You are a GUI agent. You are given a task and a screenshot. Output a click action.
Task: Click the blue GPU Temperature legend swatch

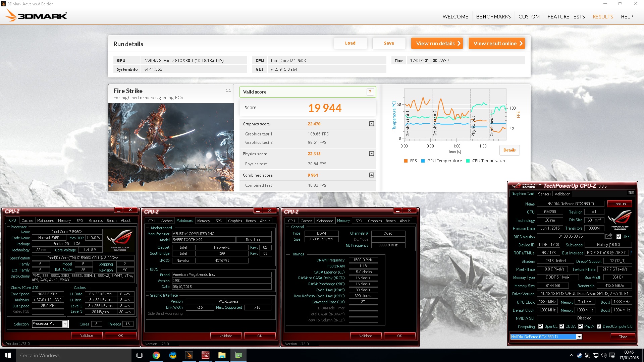pyautogui.click(x=423, y=161)
